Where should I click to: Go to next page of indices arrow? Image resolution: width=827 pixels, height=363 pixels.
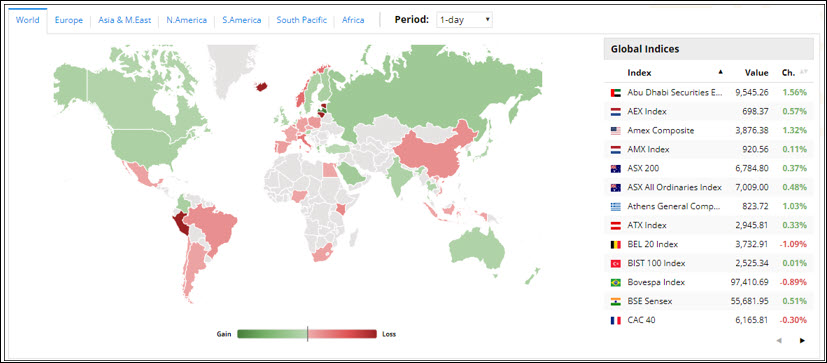coord(802,340)
